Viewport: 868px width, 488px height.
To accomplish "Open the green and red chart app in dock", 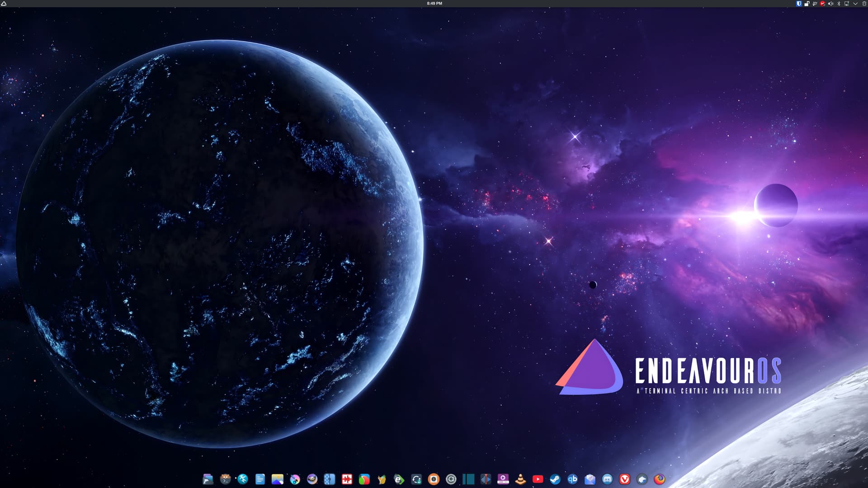I will (364, 479).
